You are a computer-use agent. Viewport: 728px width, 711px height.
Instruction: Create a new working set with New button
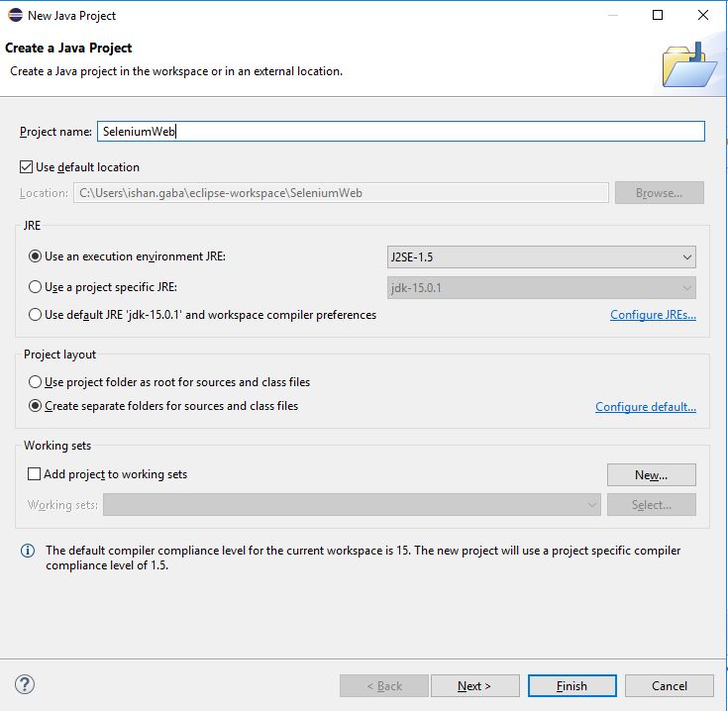[x=652, y=474]
